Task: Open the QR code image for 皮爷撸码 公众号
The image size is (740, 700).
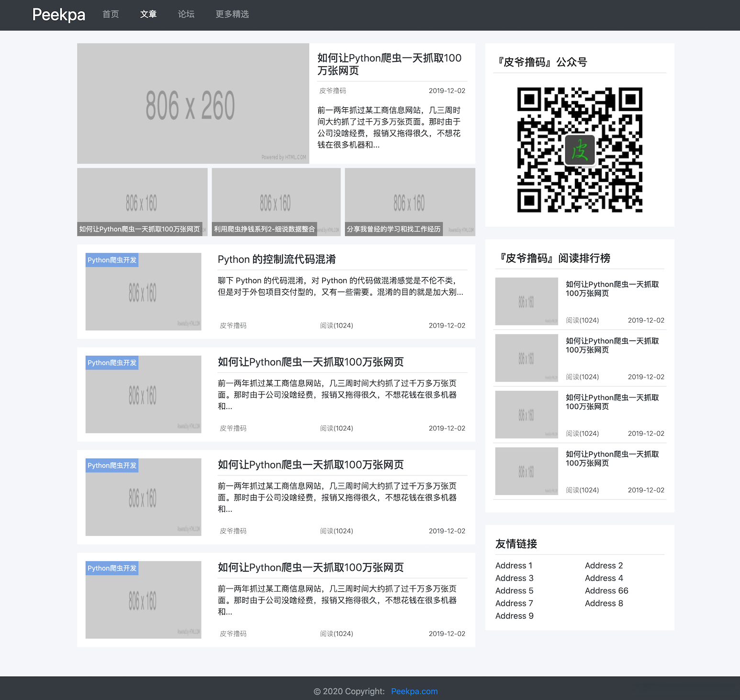Action: pyautogui.click(x=579, y=150)
